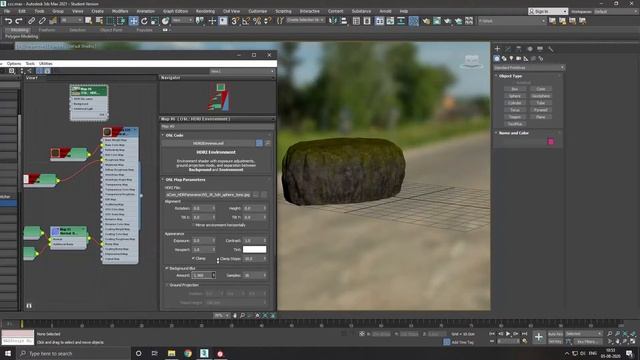Screen dimensions: 640x360
Task: Open the Customize menu
Action: tap(258, 11)
